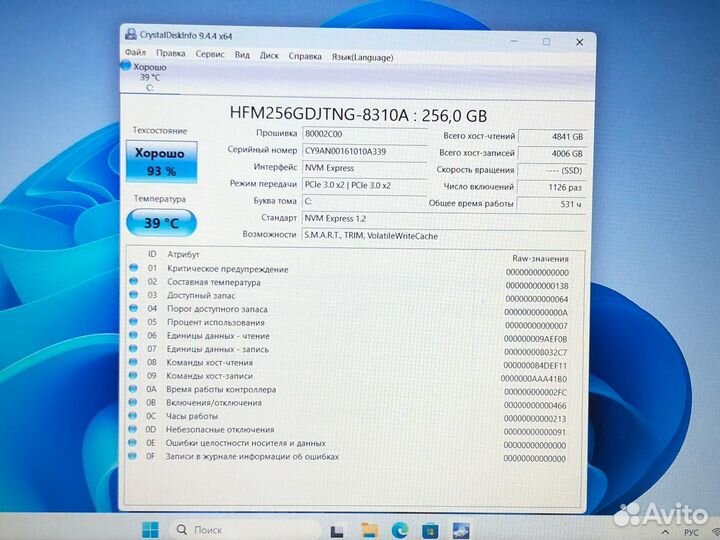Click the rightmost pinned taskbar app icon
720x540 pixels.
(x=461, y=530)
